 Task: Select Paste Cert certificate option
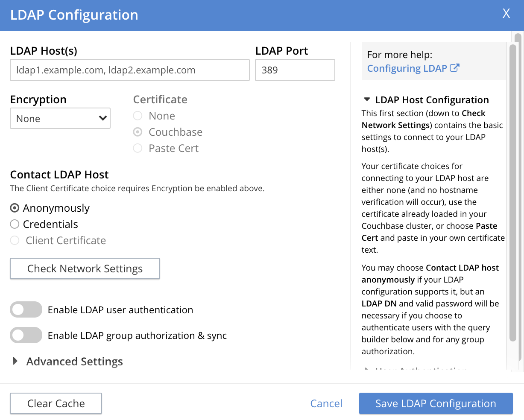(138, 148)
